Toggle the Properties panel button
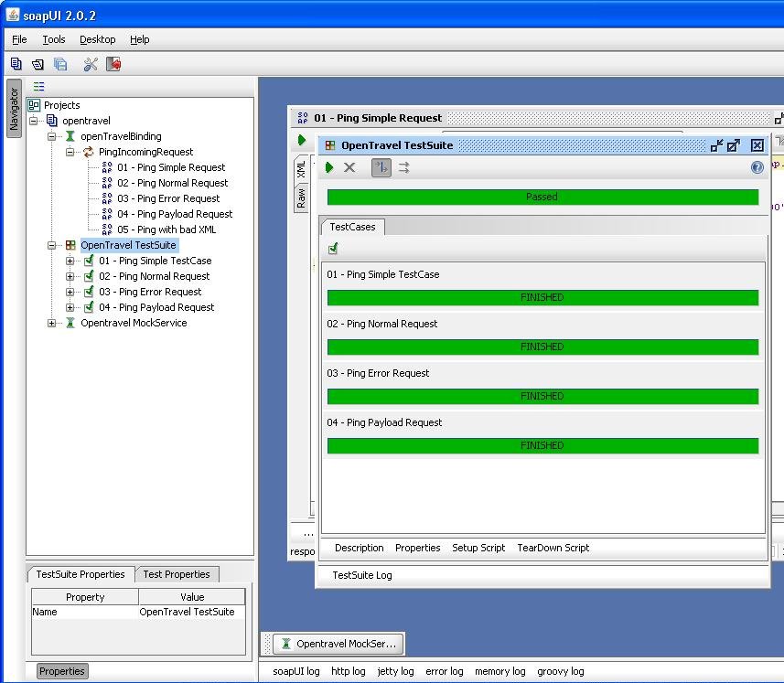This screenshot has height=683, width=784. point(62,671)
